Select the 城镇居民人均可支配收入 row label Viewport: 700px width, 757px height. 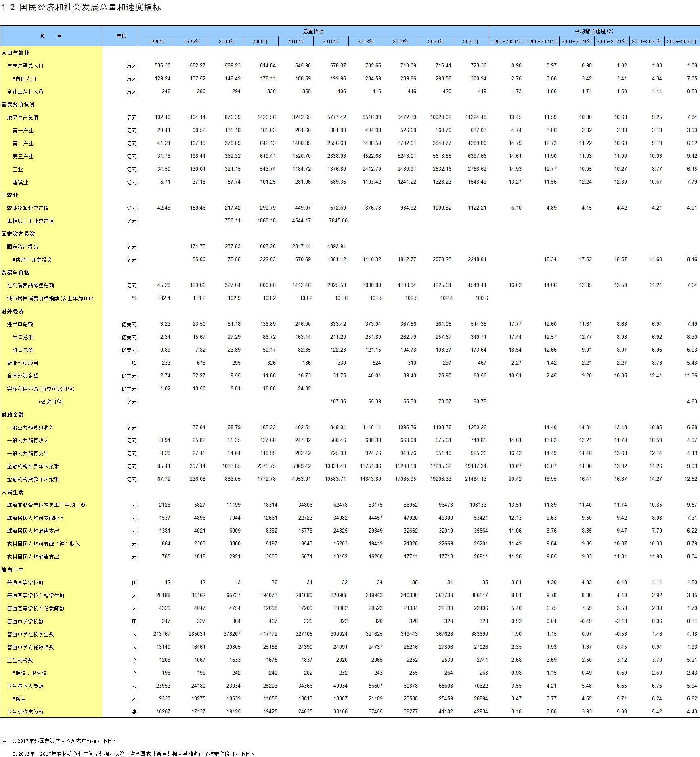click(36, 518)
